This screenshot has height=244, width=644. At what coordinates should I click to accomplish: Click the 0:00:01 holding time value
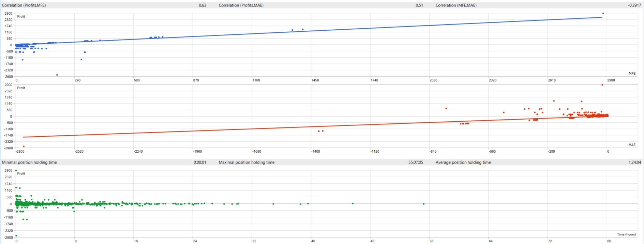200,162
